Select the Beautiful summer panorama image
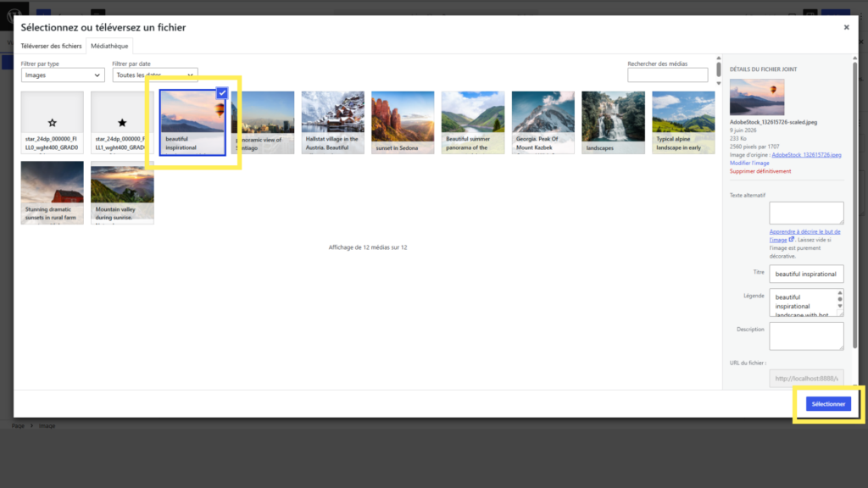The height and width of the screenshot is (488, 868). pos(473,122)
